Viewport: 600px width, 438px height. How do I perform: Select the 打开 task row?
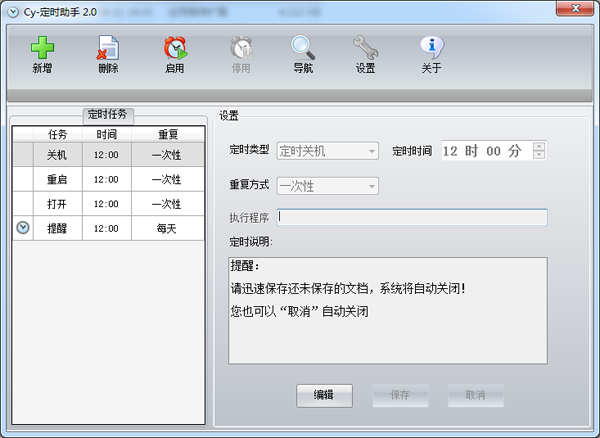pyautogui.click(x=109, y=204)
